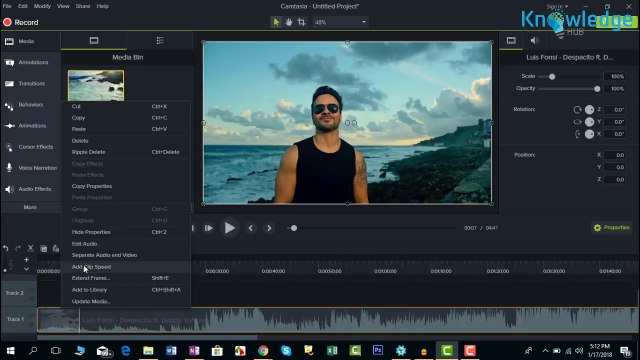This screenshot has height=360, width=640.
Task: Choose Ripple Delete from context menu
Action: pyautogui.click(x=126, y=152)
